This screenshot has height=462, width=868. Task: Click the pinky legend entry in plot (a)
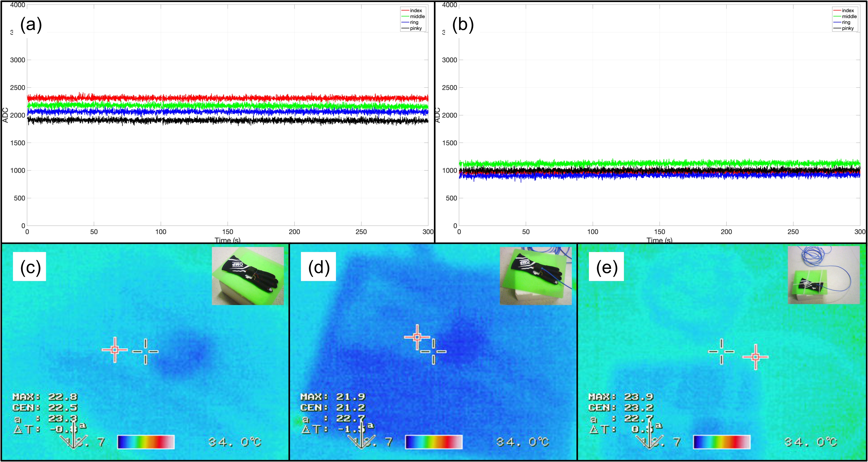pos(413,28)
